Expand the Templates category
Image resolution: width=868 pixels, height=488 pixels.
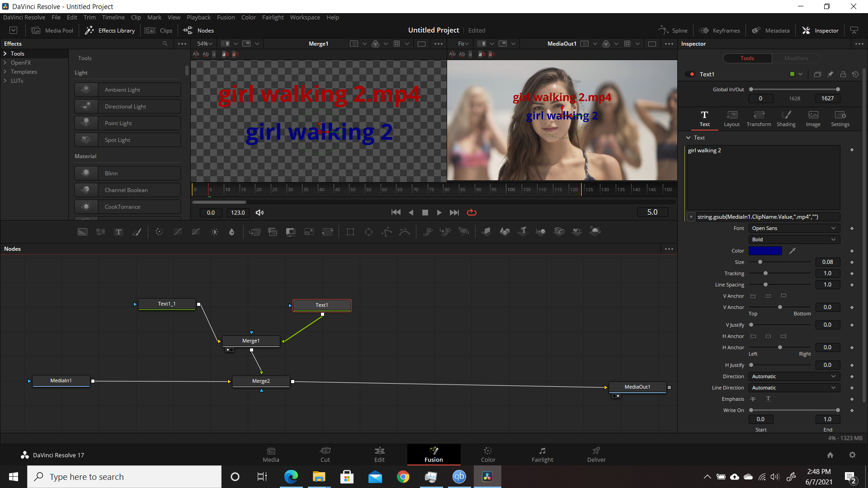[x=5, y=71]
